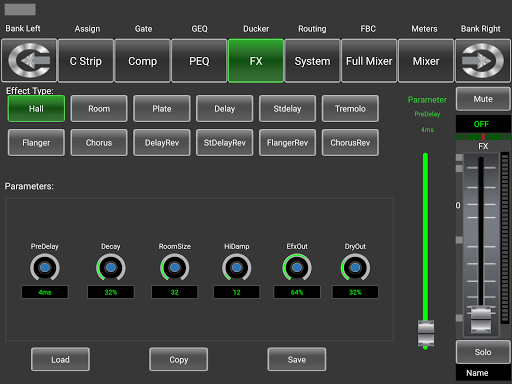
Task: Click the Bank Left arrow icon
Action: (29, 60)
